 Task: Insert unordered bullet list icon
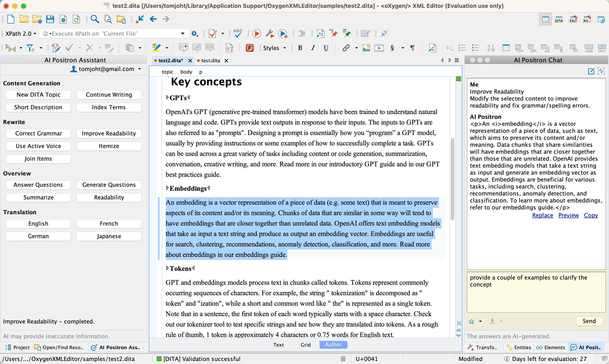click(x=475, y=48)
